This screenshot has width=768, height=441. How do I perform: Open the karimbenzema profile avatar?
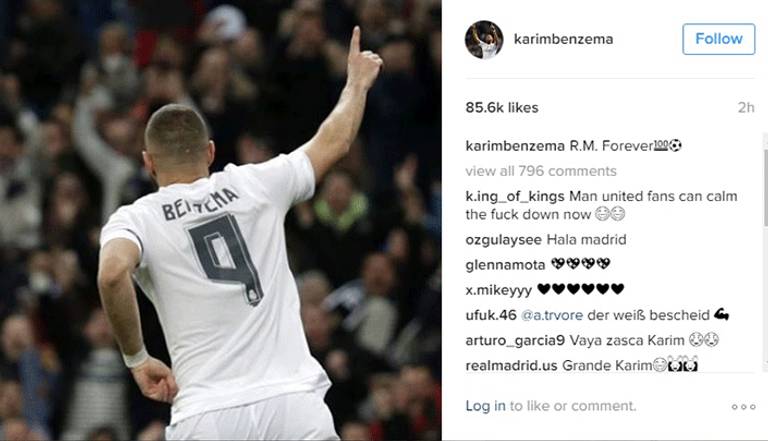[x=484, y=39]
